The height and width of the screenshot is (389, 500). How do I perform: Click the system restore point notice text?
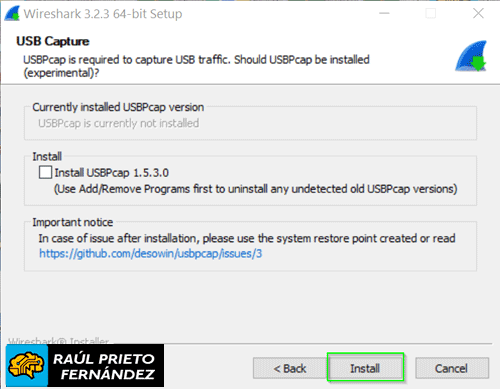(x=247, y=238)
